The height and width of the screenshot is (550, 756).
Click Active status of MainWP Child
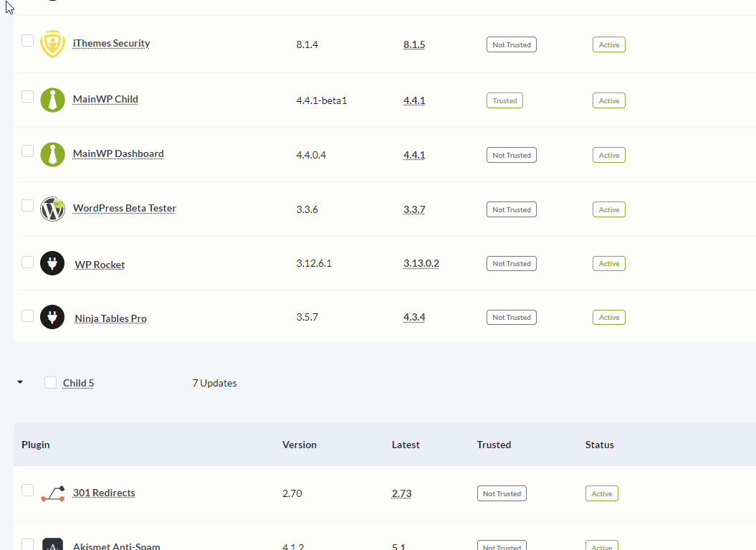coord(609,101)
